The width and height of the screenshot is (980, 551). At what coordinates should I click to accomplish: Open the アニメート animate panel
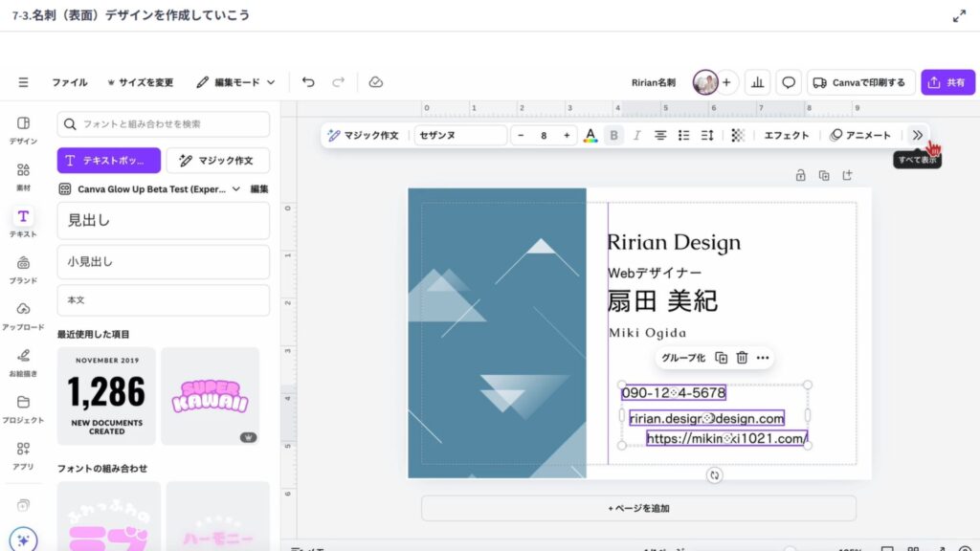(x=860, y=135)
